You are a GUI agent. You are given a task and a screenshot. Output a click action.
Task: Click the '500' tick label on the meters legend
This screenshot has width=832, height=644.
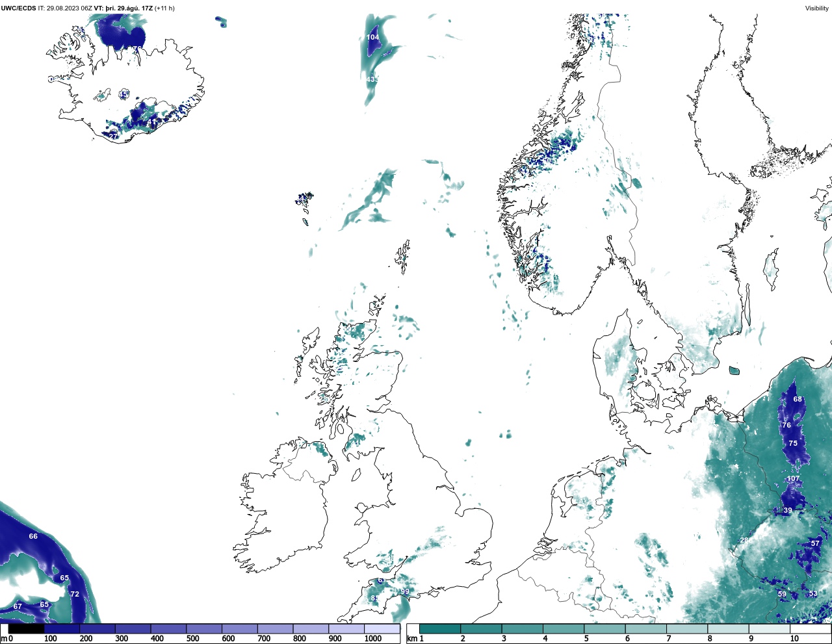pos(192,639)
